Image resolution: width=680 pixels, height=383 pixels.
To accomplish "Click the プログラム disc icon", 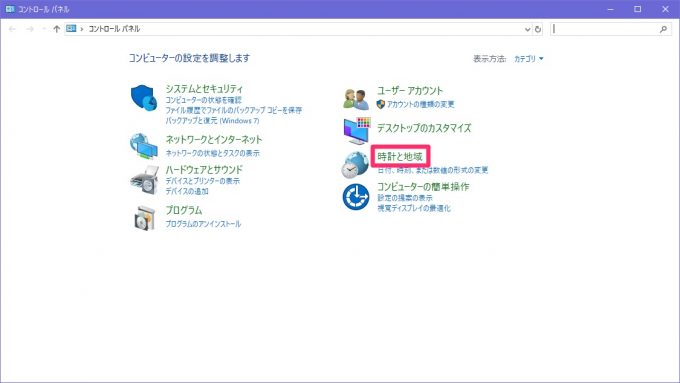I will [x=144, y=218].
